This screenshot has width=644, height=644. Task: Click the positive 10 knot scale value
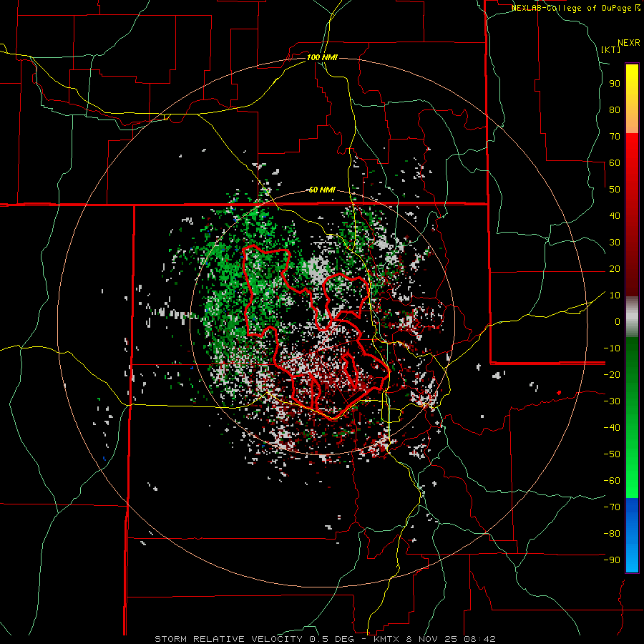[615, 296]
